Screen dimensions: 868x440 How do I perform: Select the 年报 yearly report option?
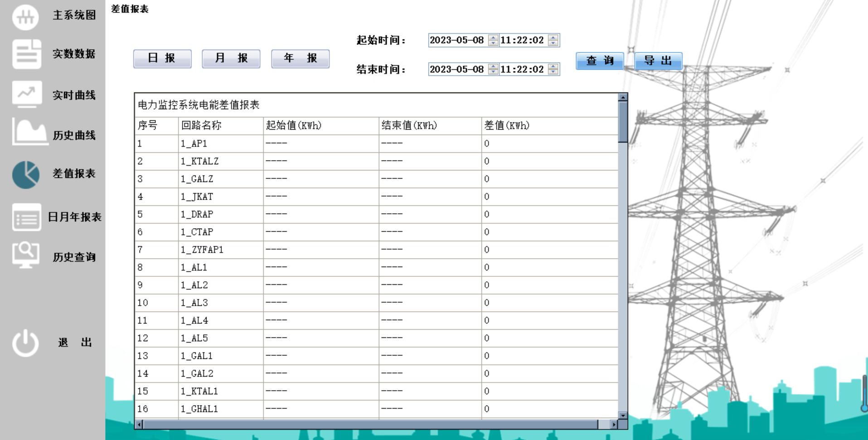(x=300, y=58)
